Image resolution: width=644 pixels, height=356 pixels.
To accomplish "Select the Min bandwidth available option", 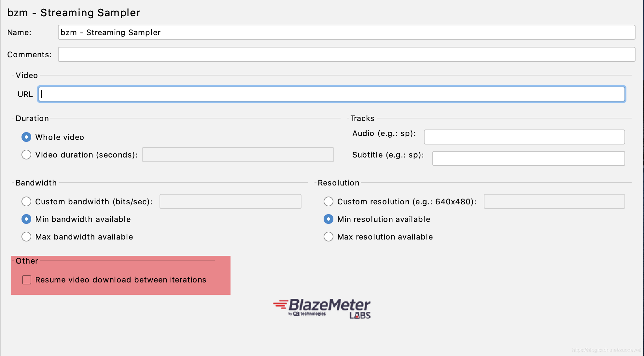I will click(x=26, y=219).
